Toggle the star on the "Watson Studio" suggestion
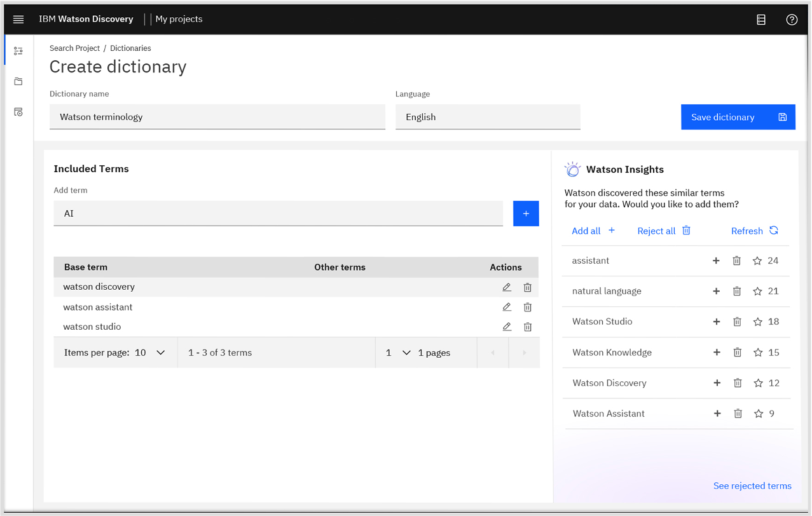The height and width of the screenshot is (516, 812). [x=757, y=322]
